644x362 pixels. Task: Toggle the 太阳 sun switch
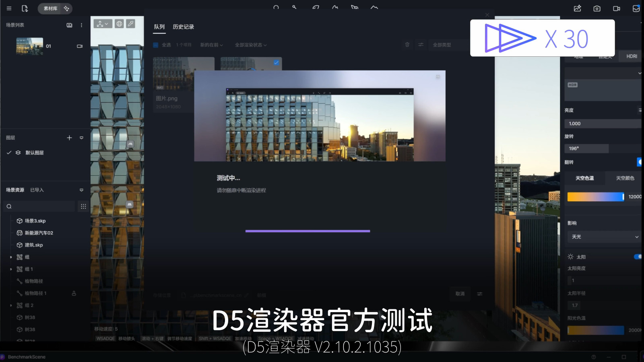tap(638, 257)
